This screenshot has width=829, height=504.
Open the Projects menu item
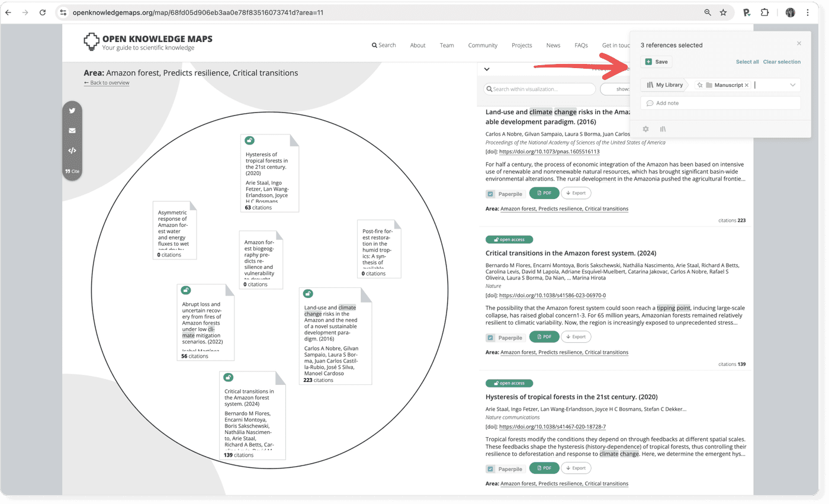click(522, 45)
